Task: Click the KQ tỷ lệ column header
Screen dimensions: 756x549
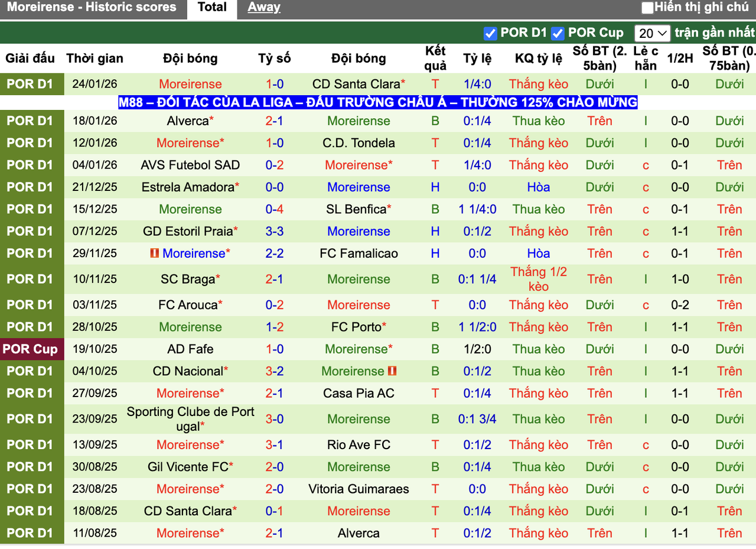Action: click(539, 58)
